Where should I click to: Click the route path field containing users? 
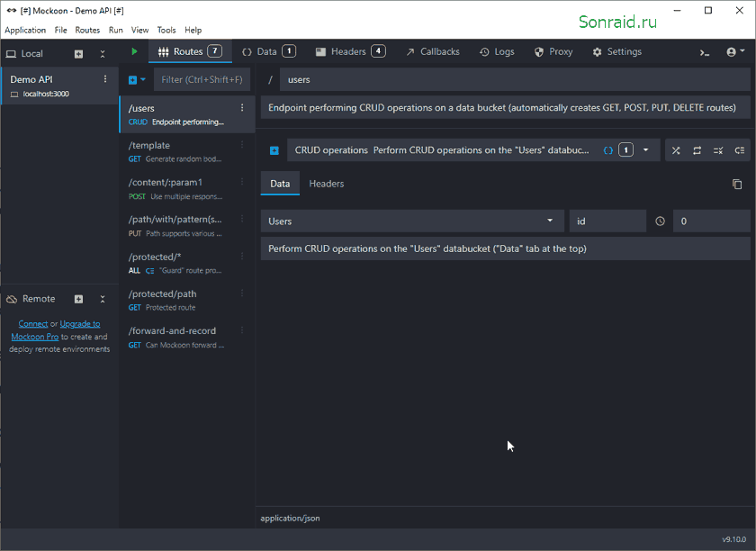pos(515,79)
